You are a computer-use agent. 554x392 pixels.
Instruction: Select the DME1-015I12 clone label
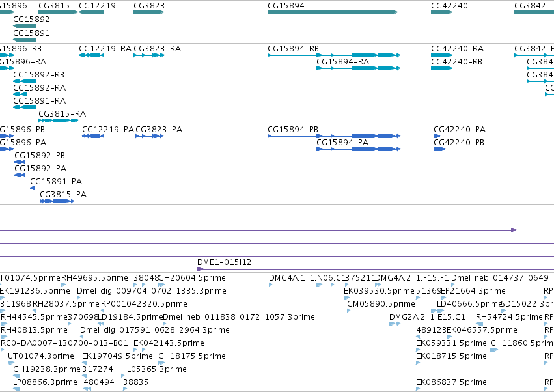coord(224,262)
